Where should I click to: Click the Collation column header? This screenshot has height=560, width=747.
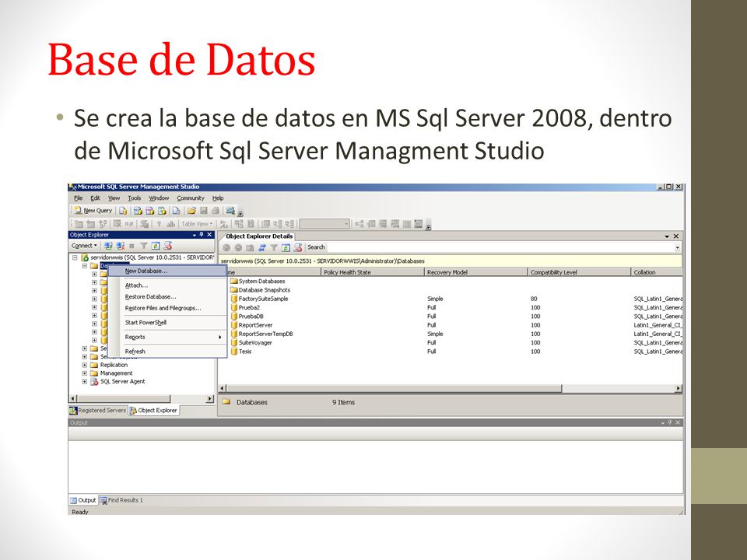657,272
